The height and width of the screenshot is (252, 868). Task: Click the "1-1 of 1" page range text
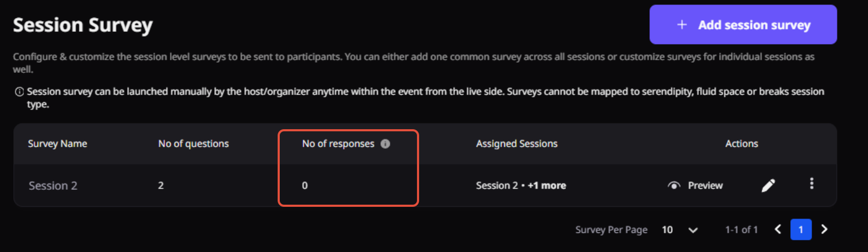(x=741, y=230)
